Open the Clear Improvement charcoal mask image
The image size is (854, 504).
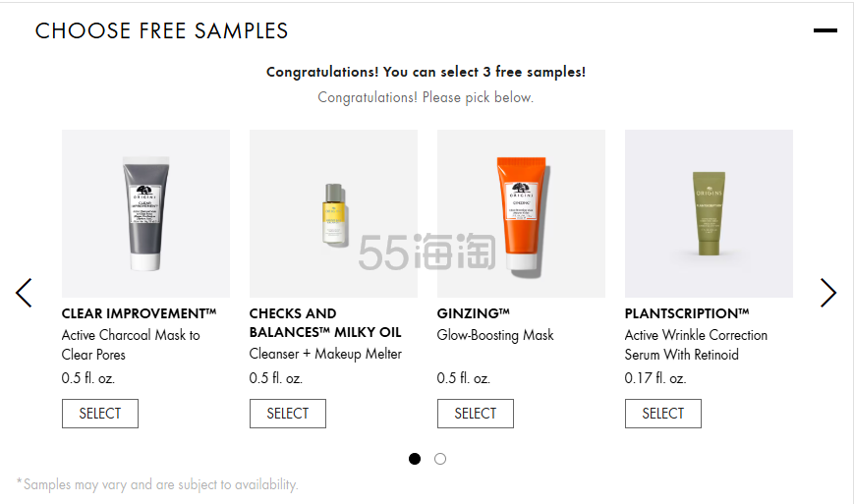pyautogui.click(x=145, y=213)
